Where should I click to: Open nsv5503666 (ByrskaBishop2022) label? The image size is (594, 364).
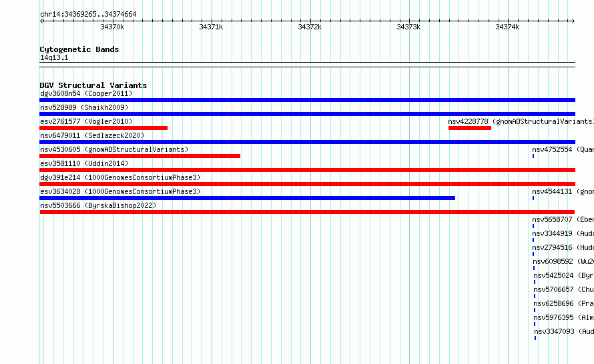[98, 205]
